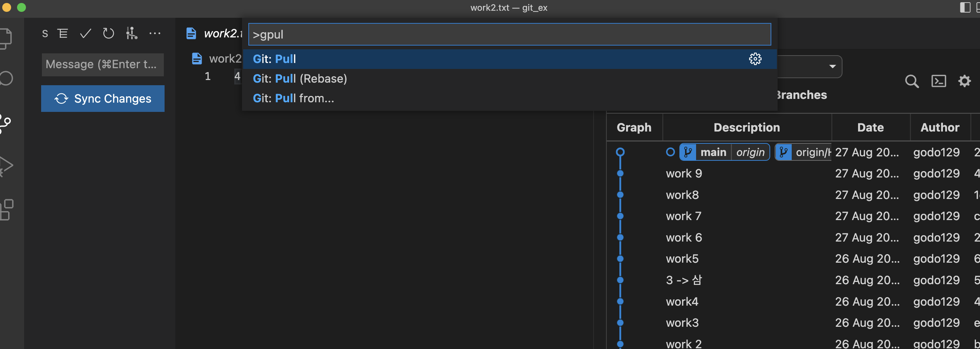Image resolution: width=980 pixels, height=349 pixels.
Task: Click the Commit checkmark icon in Source Control
Action: [x=85, y=33]
